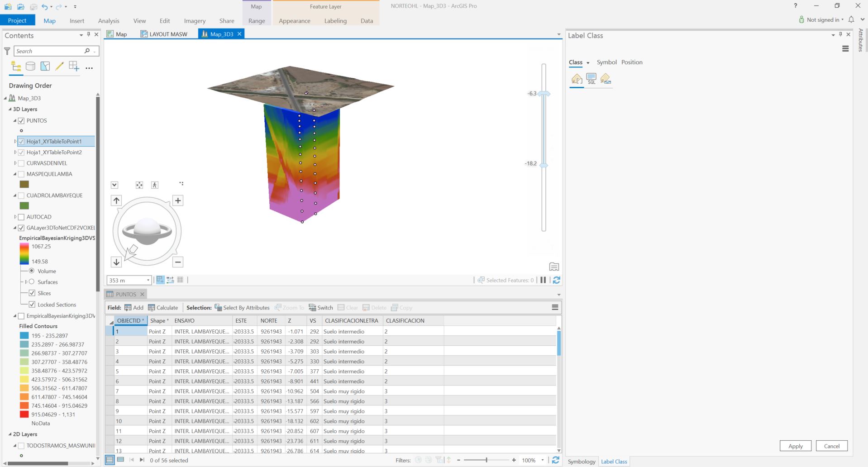The height and width of the screenshot is (467, 868).
Task: Click Calculate field button
Action: pyautogui.click(x=163, y=308)
